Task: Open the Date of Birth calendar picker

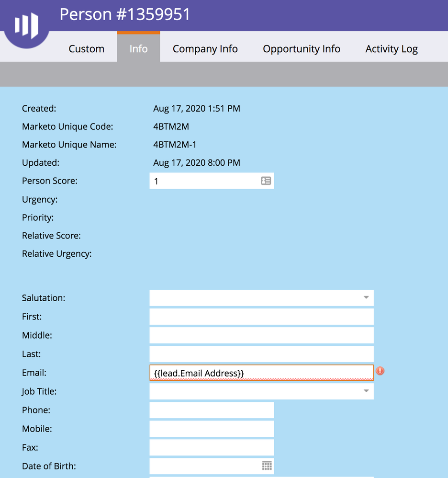Action: [x=267, y=466]
